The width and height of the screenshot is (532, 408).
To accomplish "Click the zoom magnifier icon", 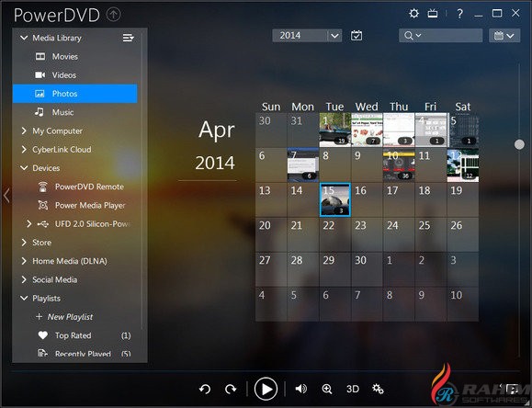I will tap(327, 389).
